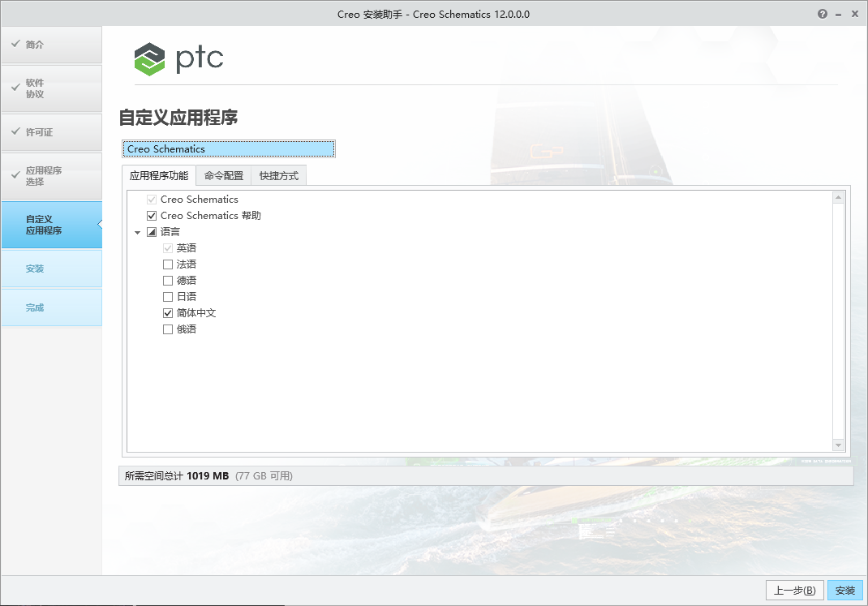Uncheck the 简体中文 language checkbox

coord(168,313)
